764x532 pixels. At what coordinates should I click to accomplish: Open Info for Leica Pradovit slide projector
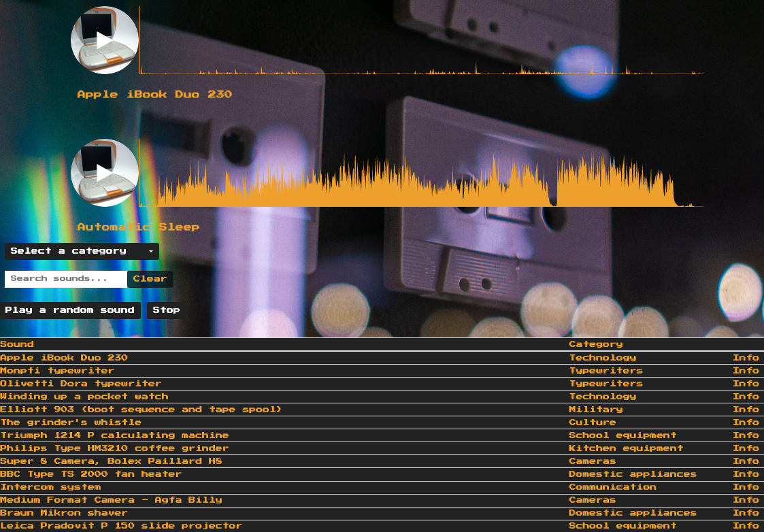click(746, 526)
